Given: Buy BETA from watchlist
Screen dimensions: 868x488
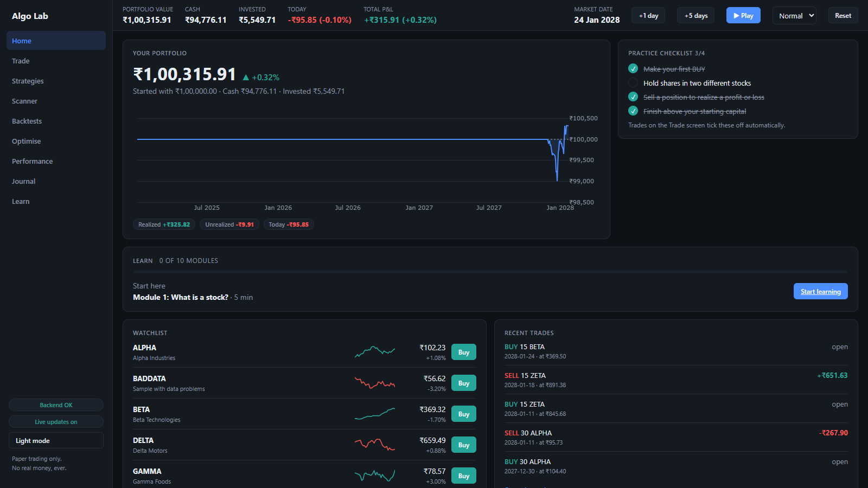Looking at the screenshot, I should pyautogui.click(x=464, y=414).
